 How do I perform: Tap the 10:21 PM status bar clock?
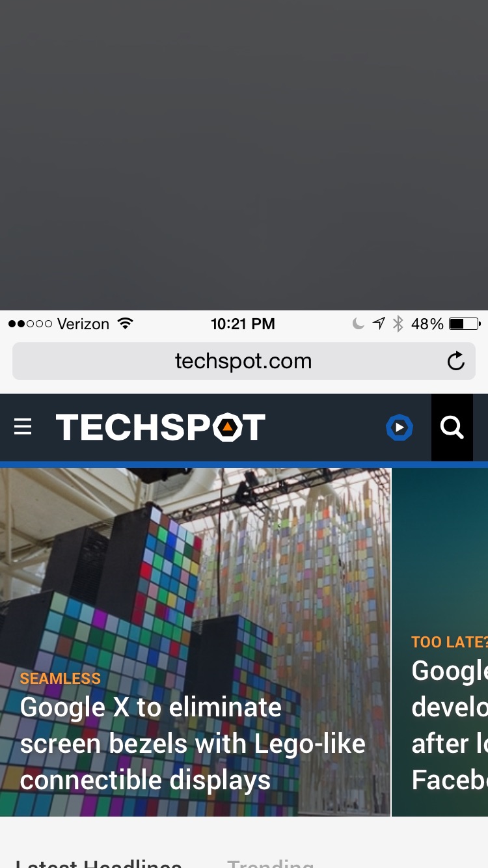click(243, 323)
